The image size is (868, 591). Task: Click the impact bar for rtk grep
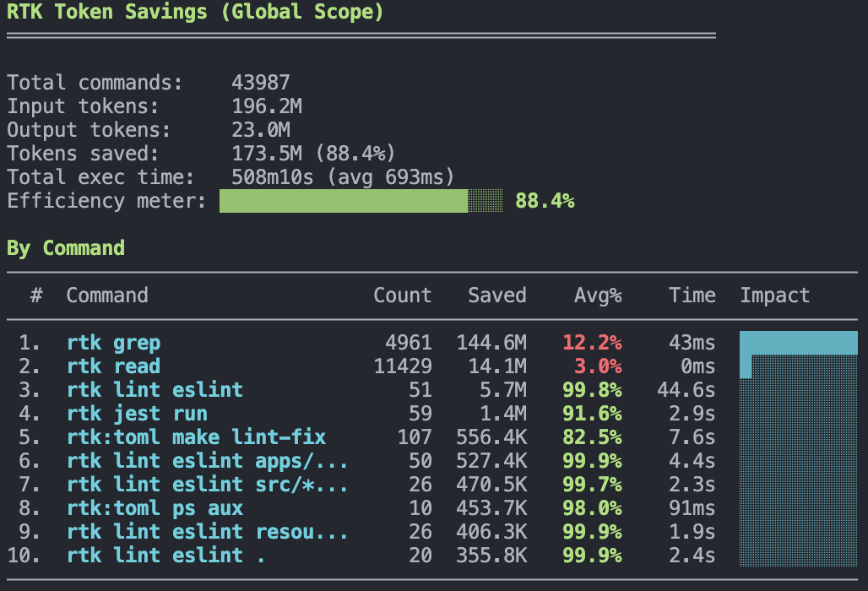(798, 343)
